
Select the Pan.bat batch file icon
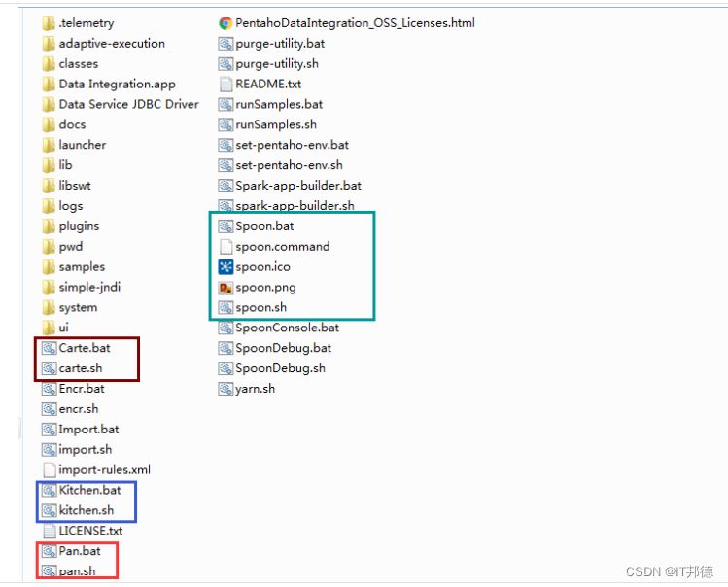click(x=50, y=552)
